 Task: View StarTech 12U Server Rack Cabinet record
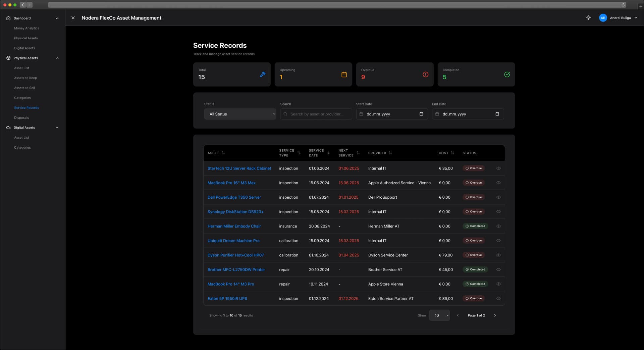(498, 168)
